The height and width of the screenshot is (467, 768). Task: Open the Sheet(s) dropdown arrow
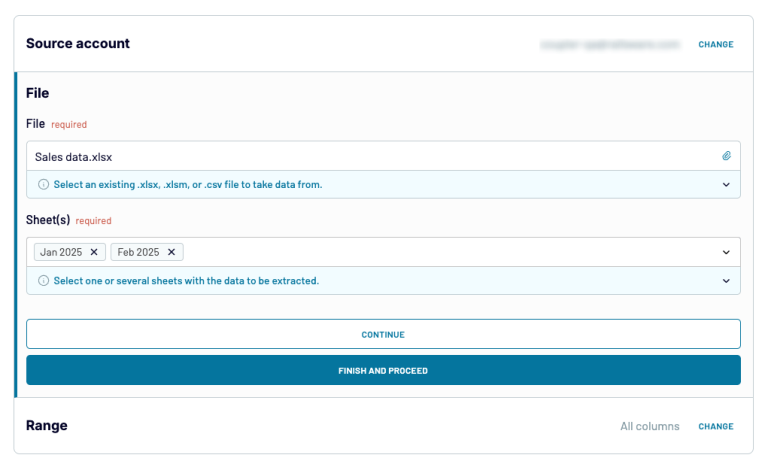pyautogui.click(x=727, y=253)
